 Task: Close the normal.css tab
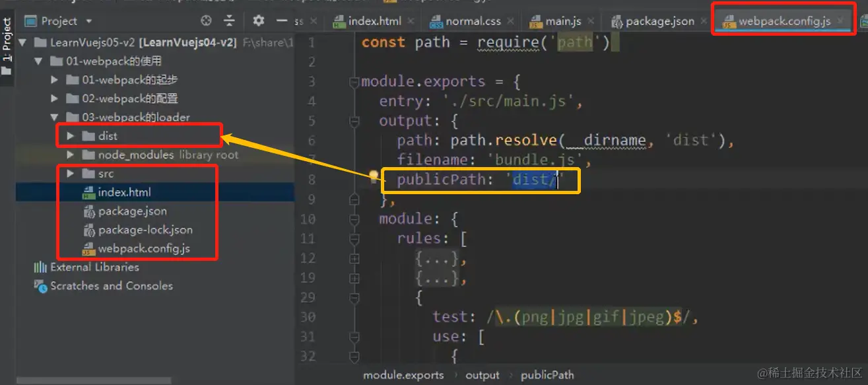click(510, 21)
